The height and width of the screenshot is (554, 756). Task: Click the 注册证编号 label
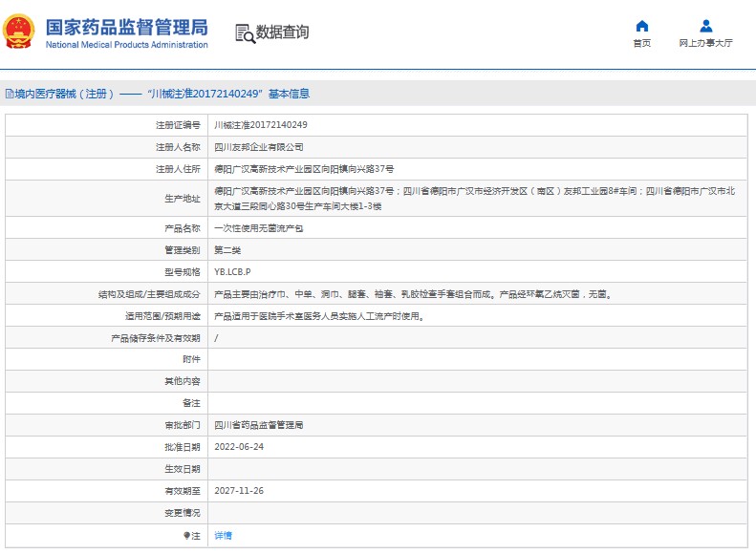click(x=178, y=125)
